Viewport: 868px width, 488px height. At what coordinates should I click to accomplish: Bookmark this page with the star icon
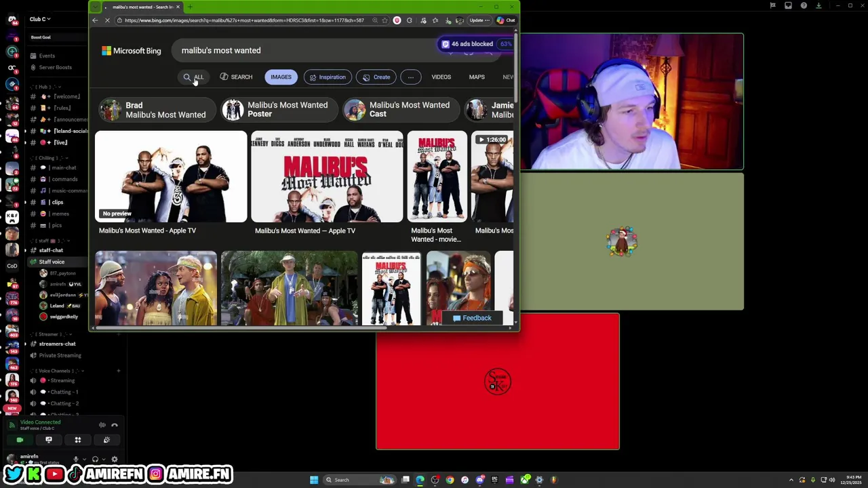coord(386,20)
